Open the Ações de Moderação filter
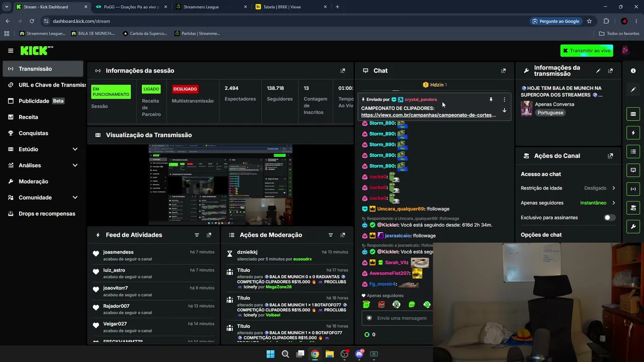 click(331, 235)
